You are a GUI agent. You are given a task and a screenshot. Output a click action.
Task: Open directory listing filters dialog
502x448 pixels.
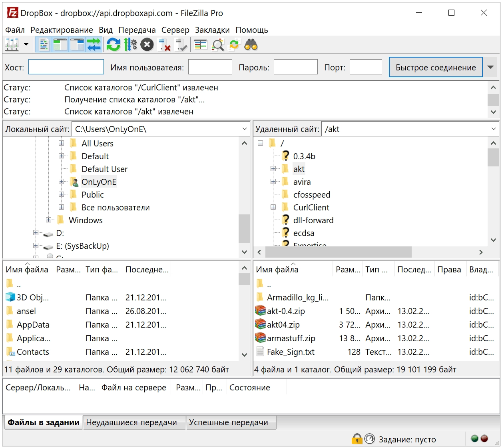click(x=201, y=44)
